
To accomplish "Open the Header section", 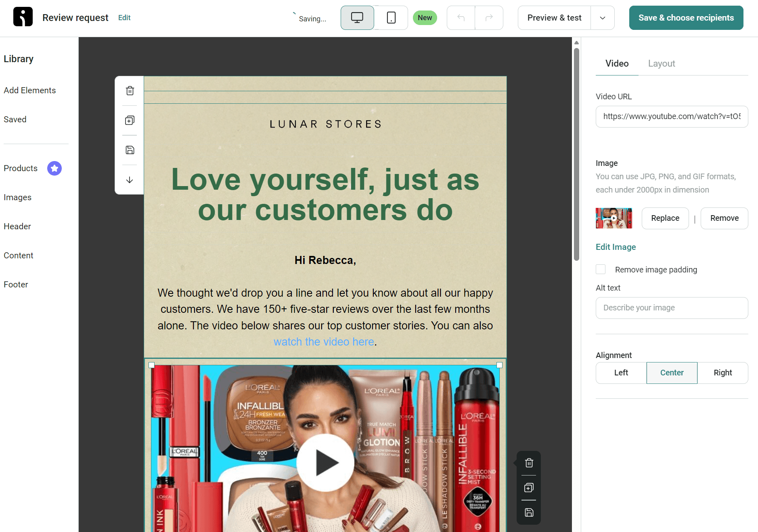I will pos(17,226).
